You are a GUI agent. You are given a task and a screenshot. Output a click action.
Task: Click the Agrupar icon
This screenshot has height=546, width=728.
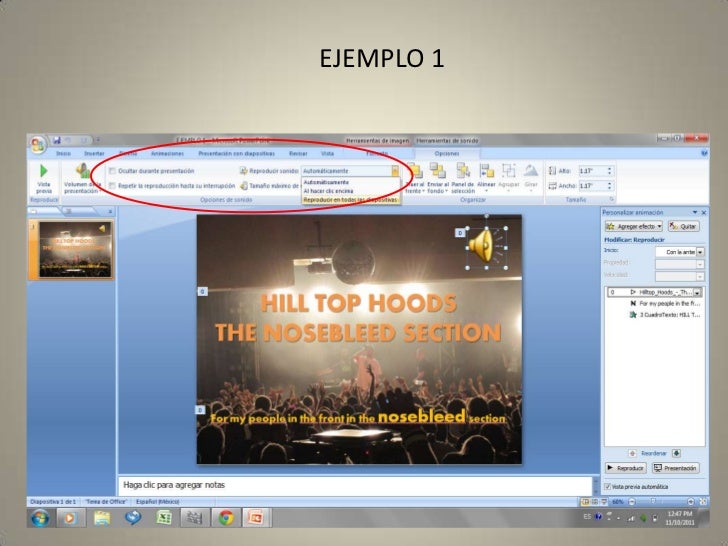(508, 171)
